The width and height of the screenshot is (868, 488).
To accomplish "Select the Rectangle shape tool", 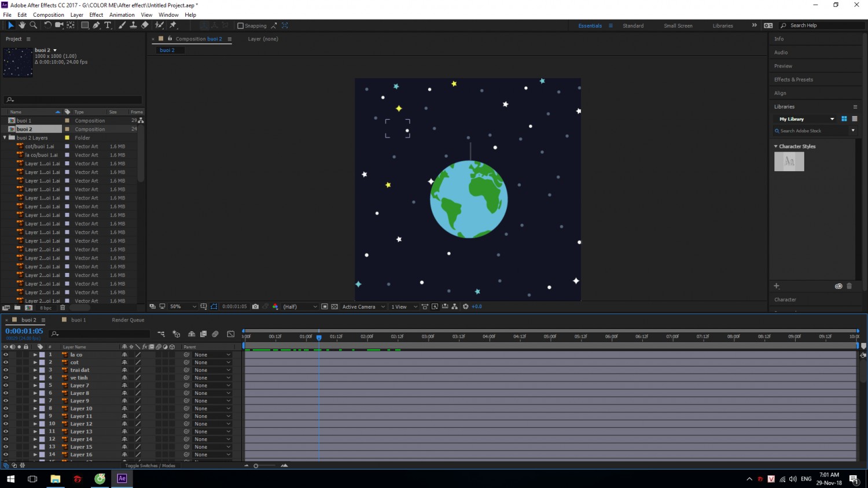I will pyautogui.click(x=84, y=25).
